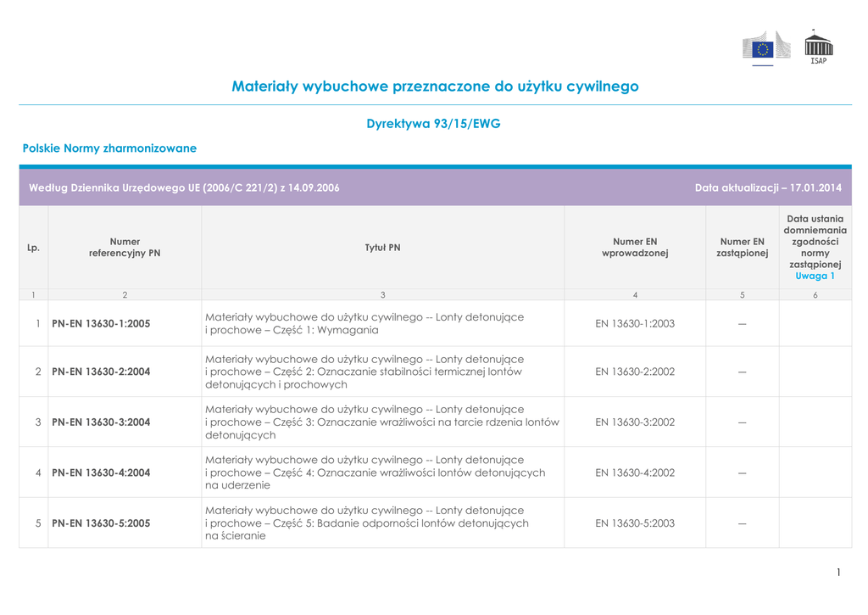Click the ISAP building logo
The height and width of the screenshot is (615, 868).
pyautogui.click(x=818, y=48)
